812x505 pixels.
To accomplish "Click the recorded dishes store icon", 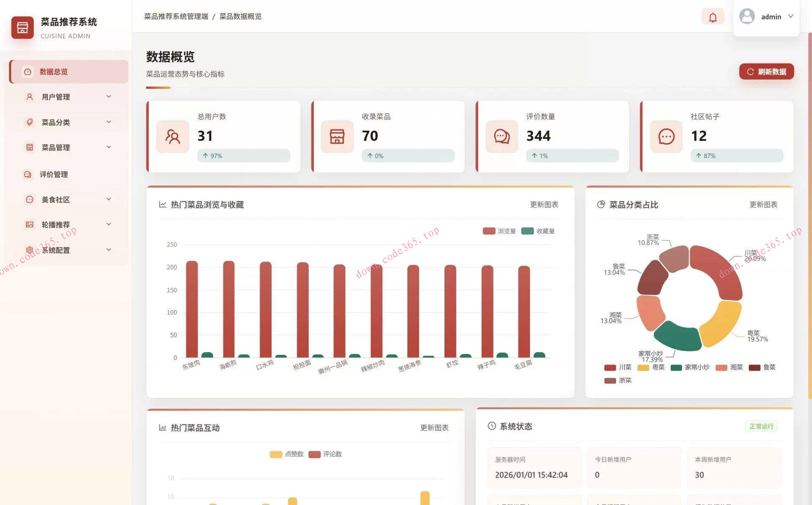I will pyautogui.click(x=337, y=137).
